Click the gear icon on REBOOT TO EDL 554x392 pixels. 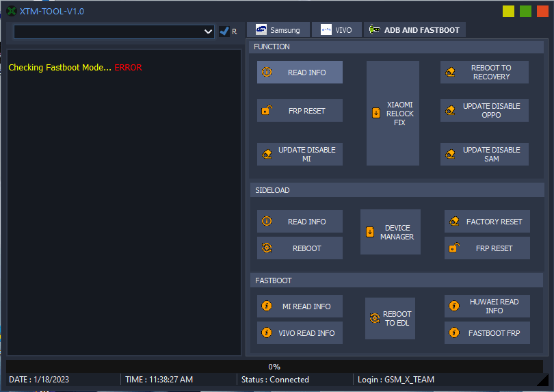375,319
